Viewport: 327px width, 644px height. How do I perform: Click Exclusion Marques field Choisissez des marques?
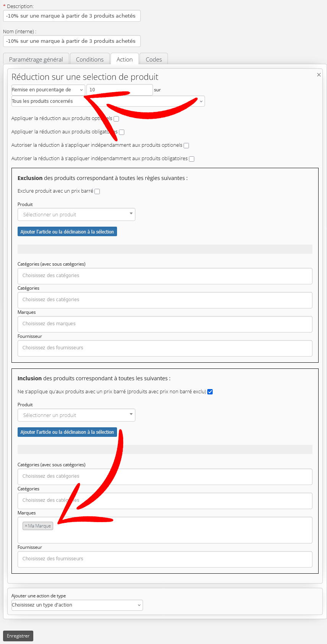pos(165,324)
